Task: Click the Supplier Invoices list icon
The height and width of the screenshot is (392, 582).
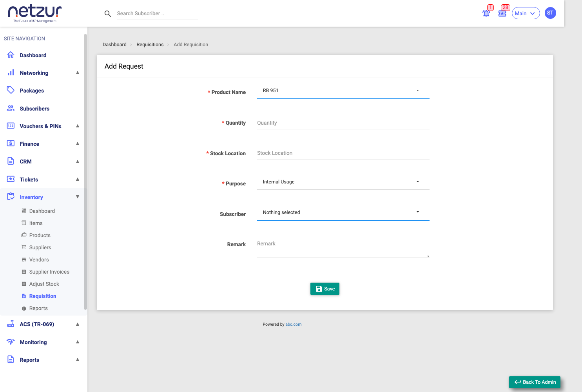Action: pyautogui.click(x=24, y=272)
